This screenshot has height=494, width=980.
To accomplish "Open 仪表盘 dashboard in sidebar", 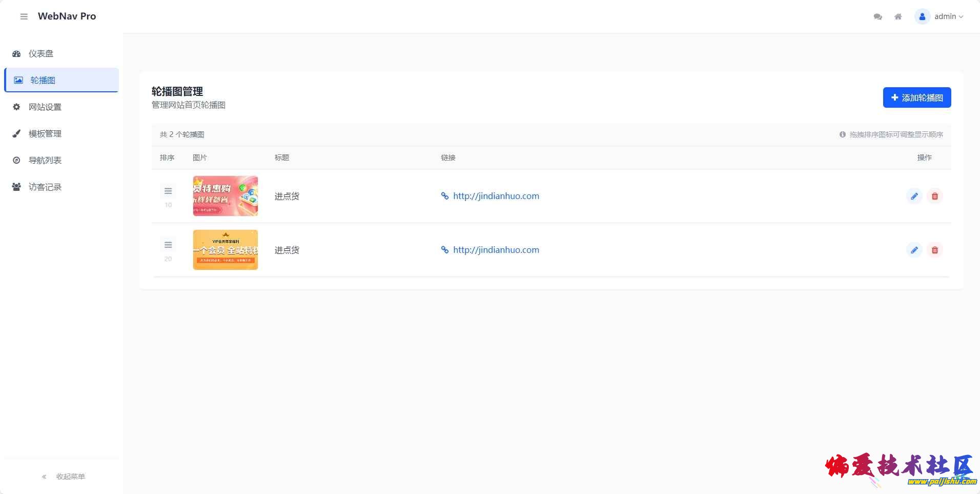I will [x=41, y=53].
